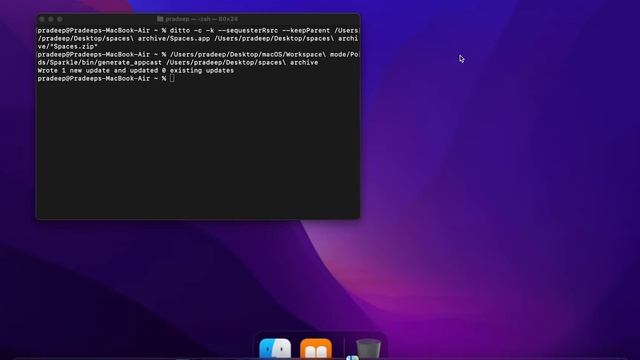This screenshot has height=360, width=640.
Task: Place cursor at the empty Terminal prompt
Action: point(172,78)
